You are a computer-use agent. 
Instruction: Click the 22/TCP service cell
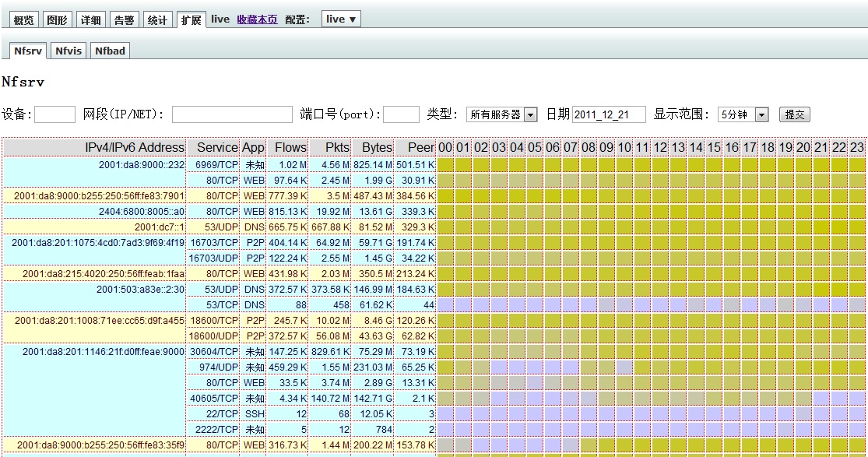point(213,414)
